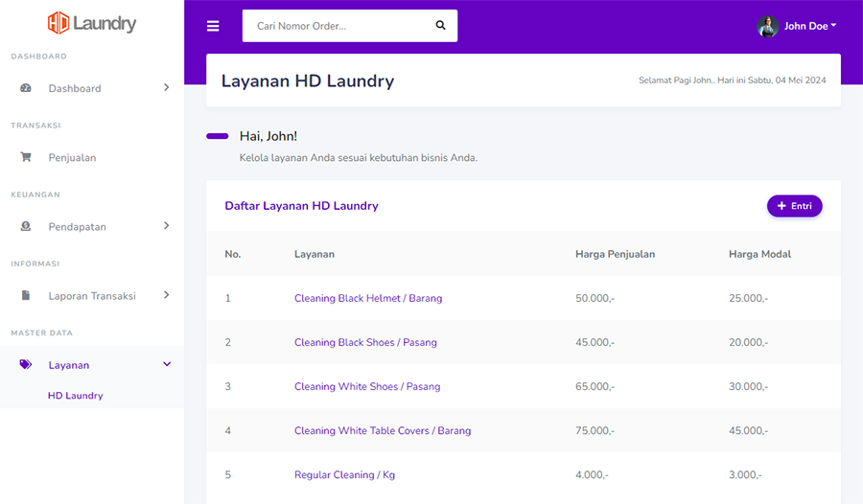Screen dimensions: 863x504
Task: Click the Harga Penjualan column header
Action: tap(616, 254)
